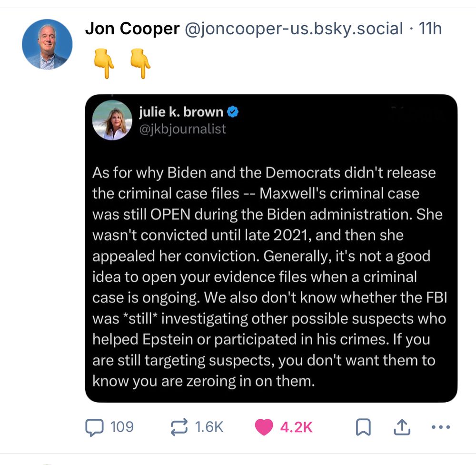Unlike the post via pink heart icon

[x=264, y=427]
